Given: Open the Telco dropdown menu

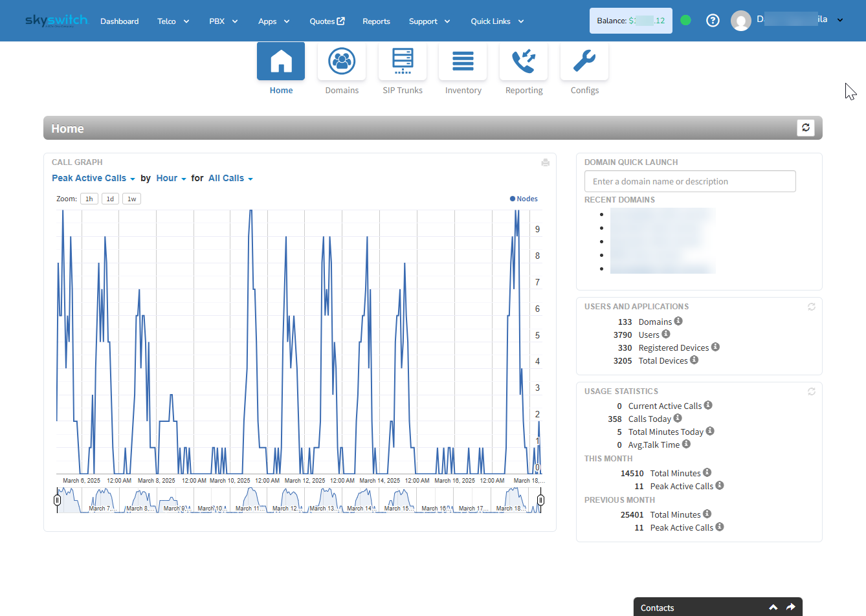Looking at the screenshot, I should [x=172, y=21].
